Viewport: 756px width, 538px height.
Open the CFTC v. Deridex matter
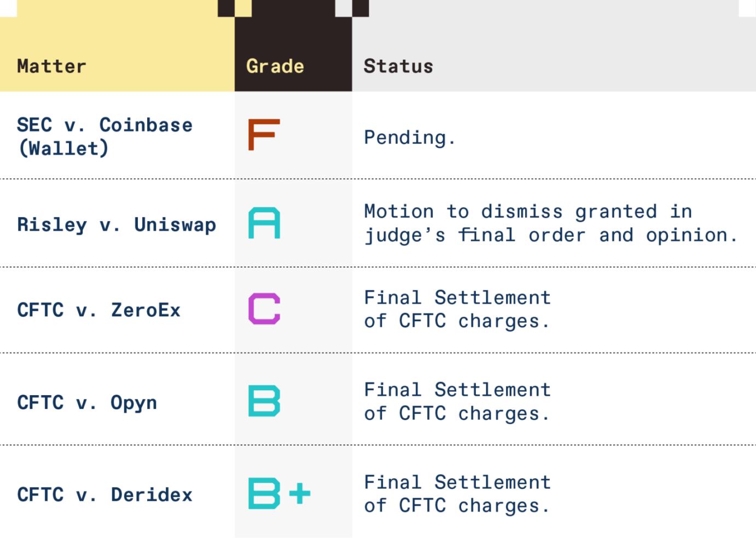point(104,495)
